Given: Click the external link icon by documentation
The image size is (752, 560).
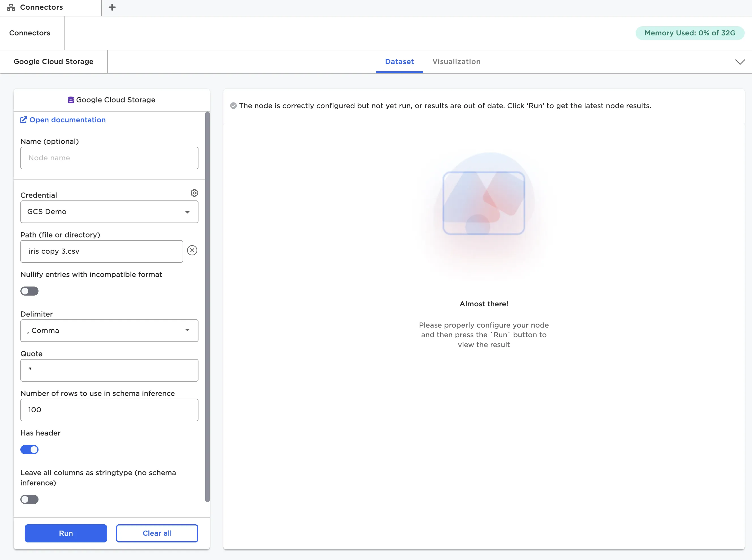Looking at the screenshot, I should 24,120.
